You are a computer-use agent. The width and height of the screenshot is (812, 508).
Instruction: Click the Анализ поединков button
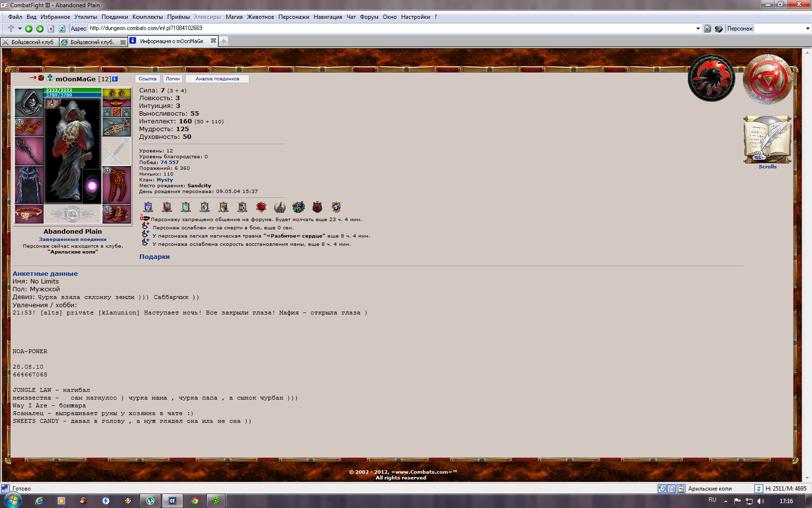[217, 79]
